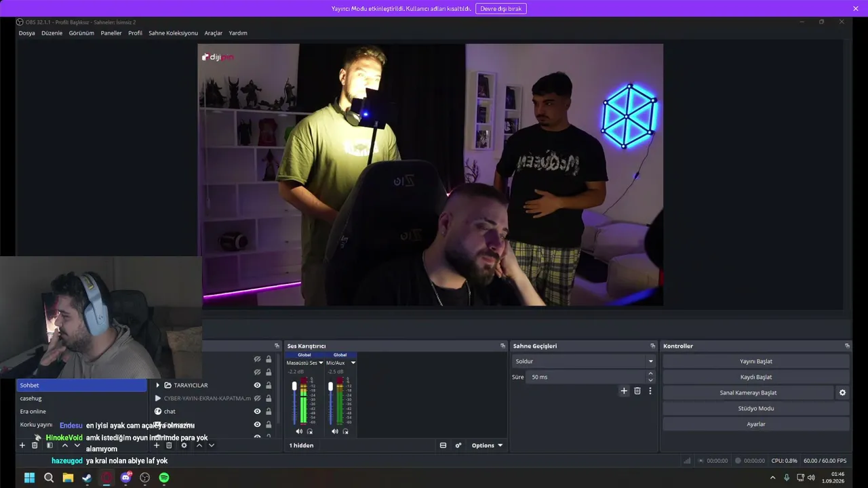The width and height of the screenshot is (868, 488).
Task: Open virtual camera settings gear
Action: (x=842, y=392)
